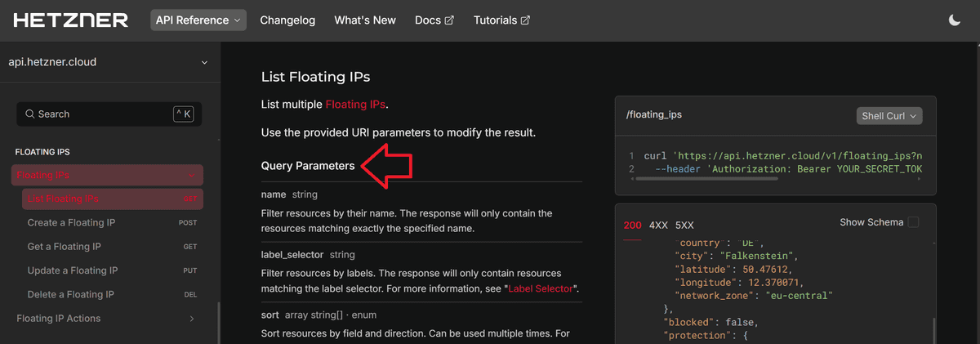Viewport: 980px width, 344px height.
Task: Open the Changelog page
Action: 287,20
